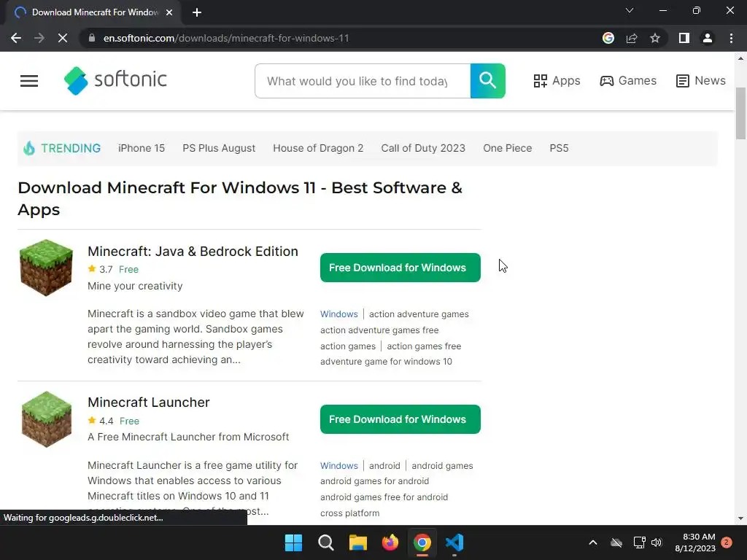Stop loading the page
Image resolution: width=747 pixels, height=560 pixels.
pos(63,38)
